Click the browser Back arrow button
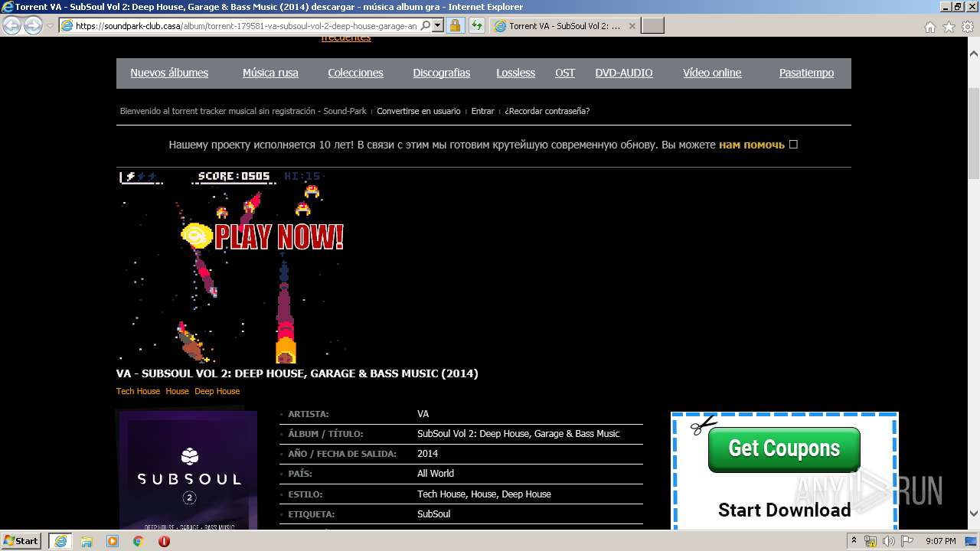This screenshot has width=980, height=551. (x=11, y=26)
